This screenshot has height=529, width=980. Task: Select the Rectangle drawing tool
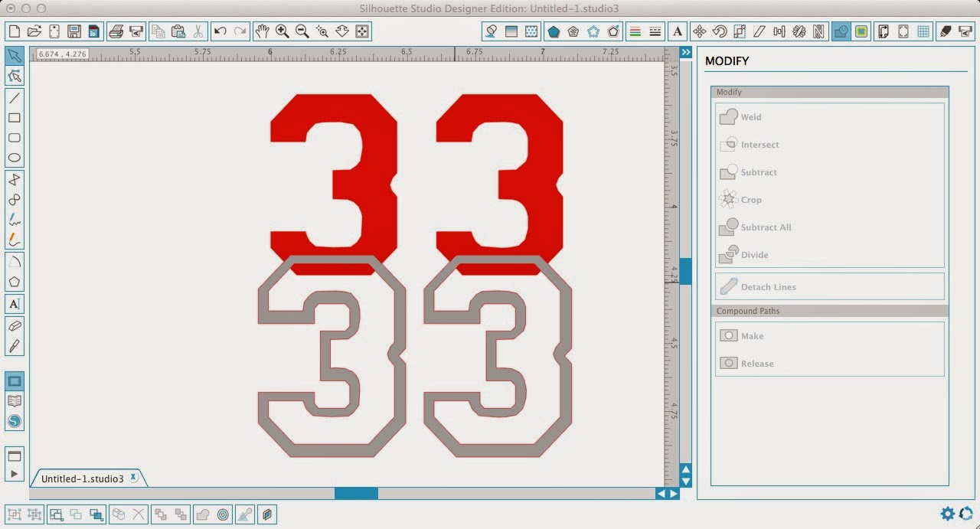(x=15, y=118)
